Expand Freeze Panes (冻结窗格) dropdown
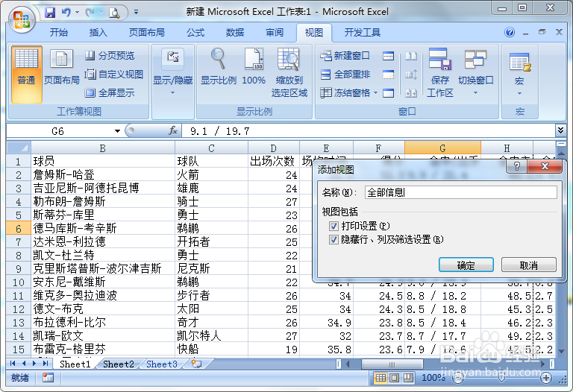Image resolution: width=573 pixels, height=392 pixels. tap(375, 93)
